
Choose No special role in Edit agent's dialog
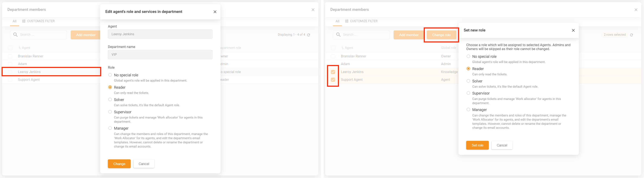tap(110, 75)
